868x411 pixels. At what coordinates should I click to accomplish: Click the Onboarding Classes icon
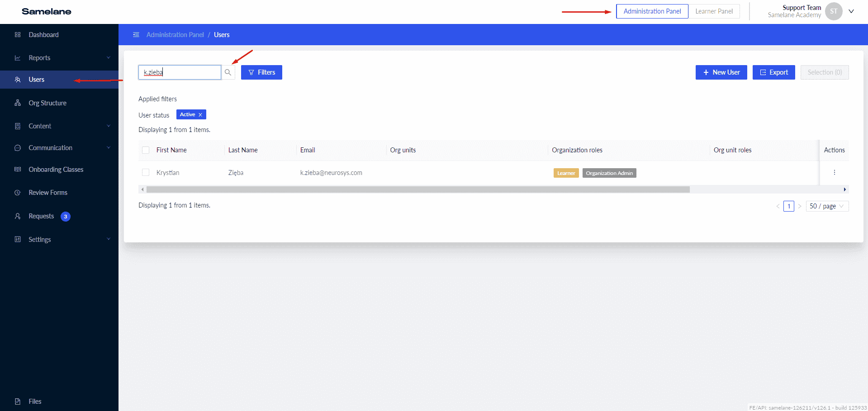18,170
